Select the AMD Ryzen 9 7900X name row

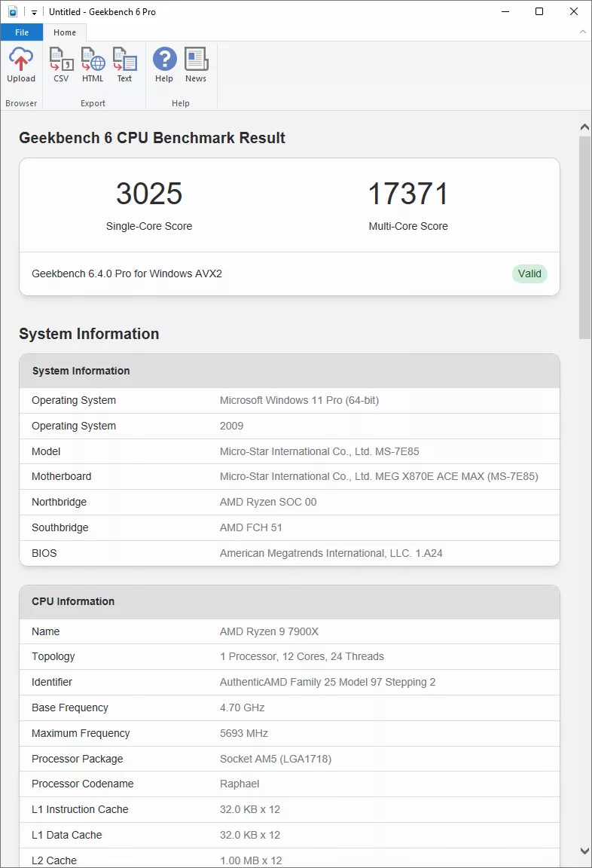coord(289,631)
